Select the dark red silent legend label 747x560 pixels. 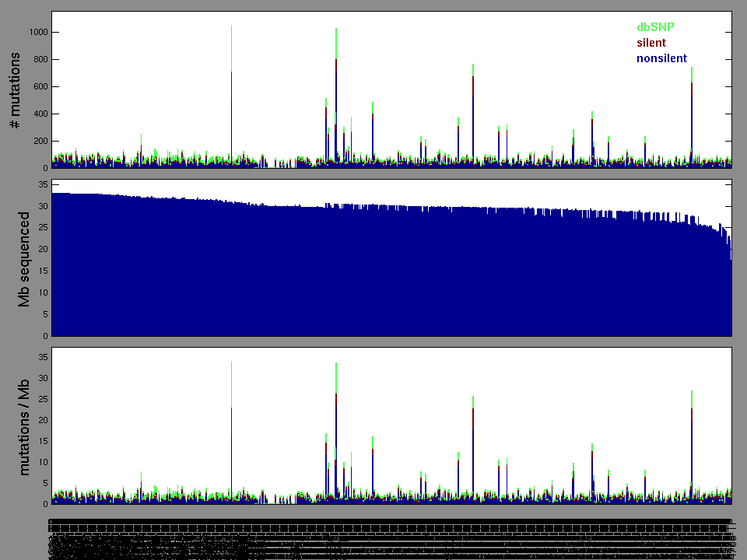click(x=651, y=43)
